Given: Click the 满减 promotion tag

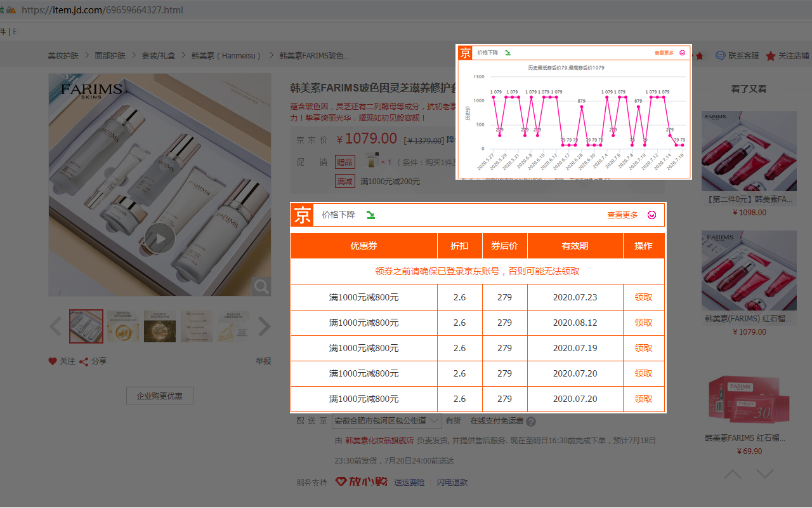Looking at the screenshot, I should coord(345,181).
